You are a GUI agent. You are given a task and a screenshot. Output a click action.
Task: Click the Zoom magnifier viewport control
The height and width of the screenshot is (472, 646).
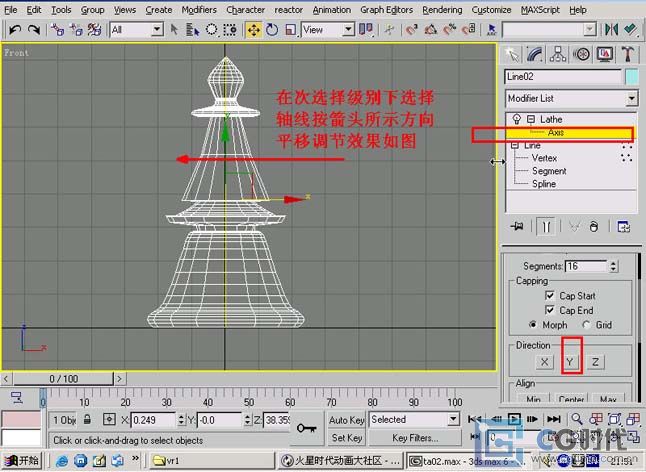[577, 419]
